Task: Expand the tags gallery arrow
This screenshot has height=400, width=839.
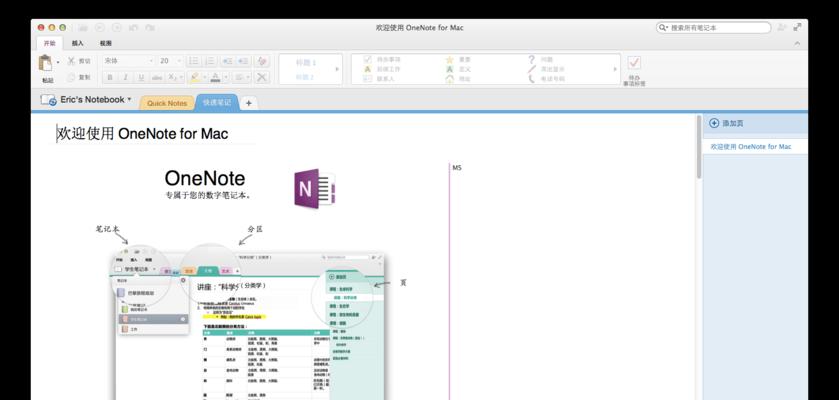Action: tap(615, 69)
